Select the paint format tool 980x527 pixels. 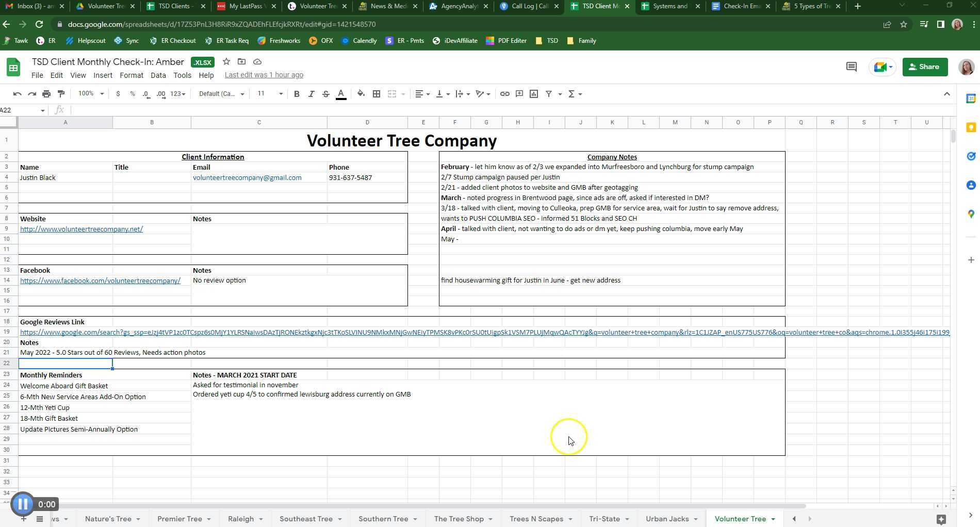(x=61, y=94)
